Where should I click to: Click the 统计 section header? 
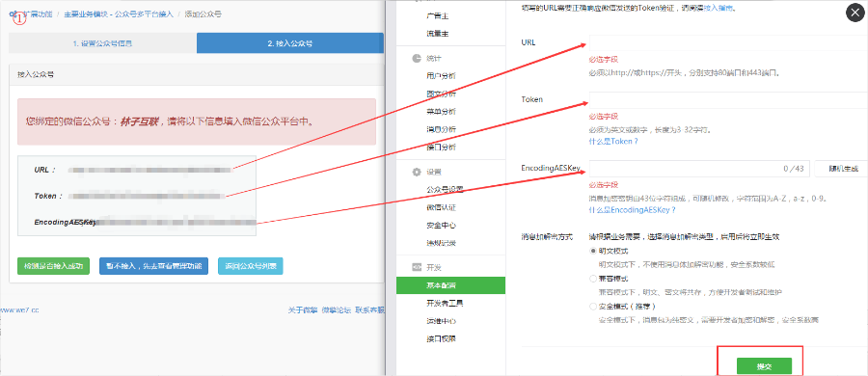434,58
